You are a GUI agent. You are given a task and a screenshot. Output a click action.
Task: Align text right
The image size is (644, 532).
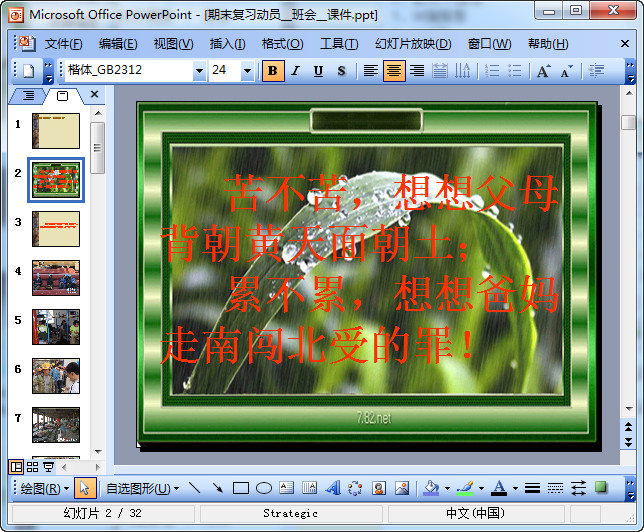tap(417, 71)
